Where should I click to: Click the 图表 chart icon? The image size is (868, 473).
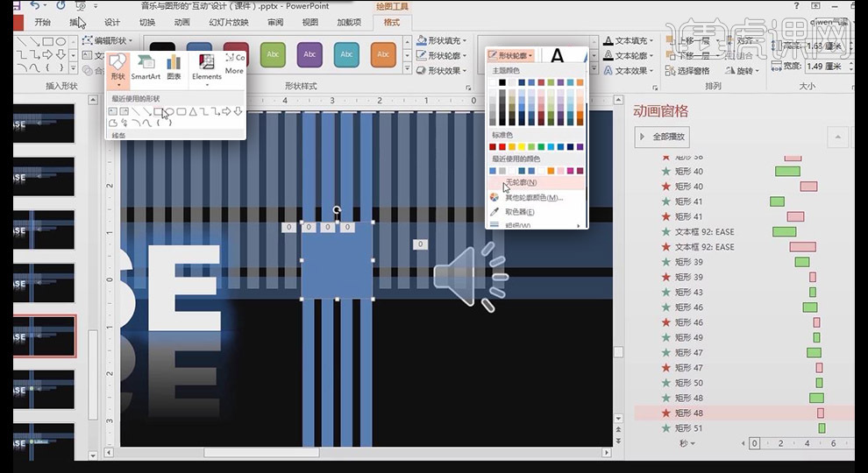click(x=174, y=68)
